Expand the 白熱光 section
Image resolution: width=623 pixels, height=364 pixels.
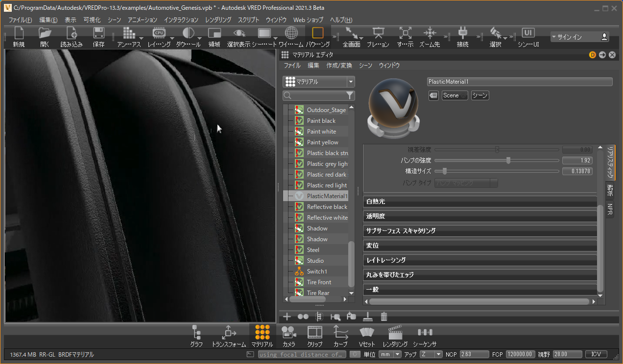coord(480,202)
